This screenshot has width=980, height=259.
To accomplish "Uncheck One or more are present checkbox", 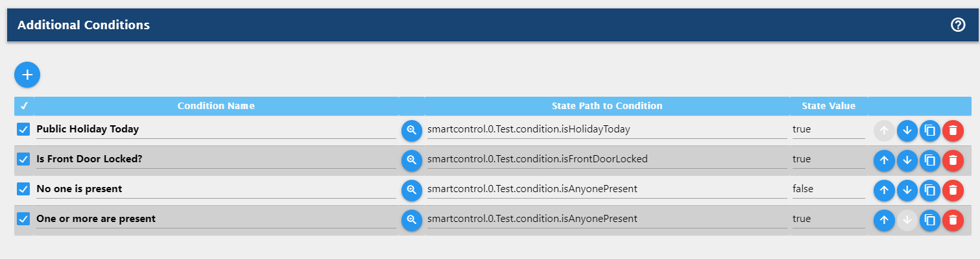I will tap(23, 219).
